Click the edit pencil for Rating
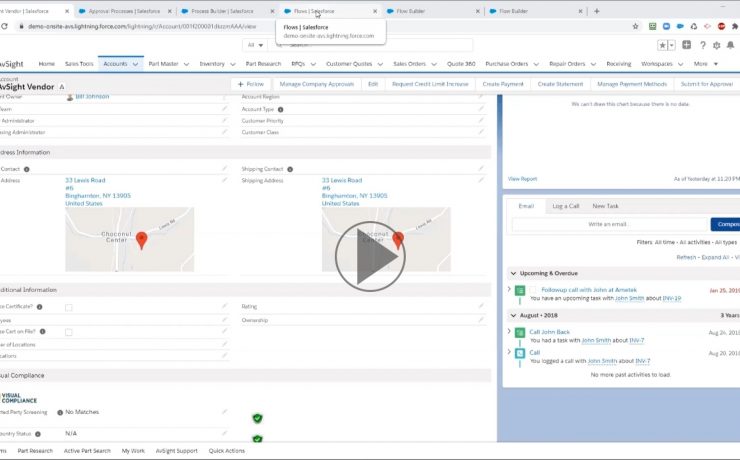The width and height of the screenshot is (740, 460). (481, 306)
